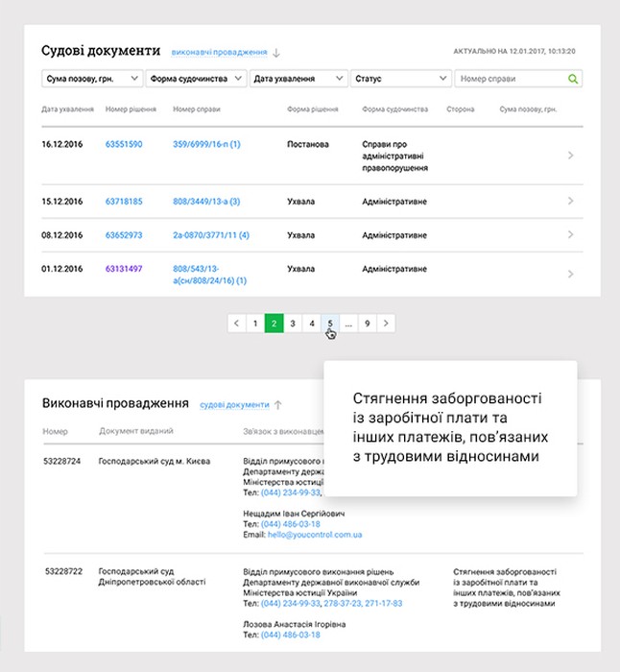Click the down arrow next to 'виконавчі провадження'

(x=276, y=53)
